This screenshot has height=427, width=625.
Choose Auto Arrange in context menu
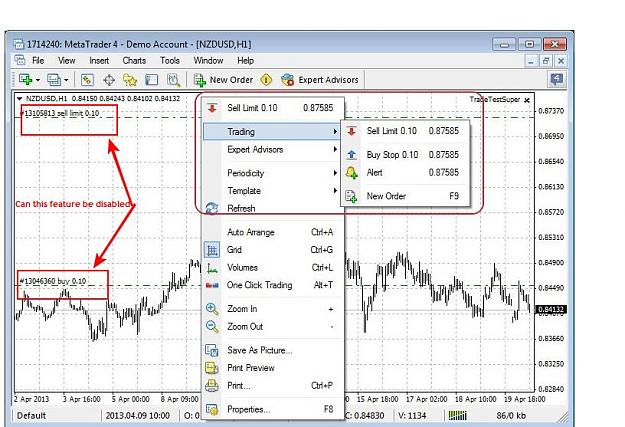[273, 232]
